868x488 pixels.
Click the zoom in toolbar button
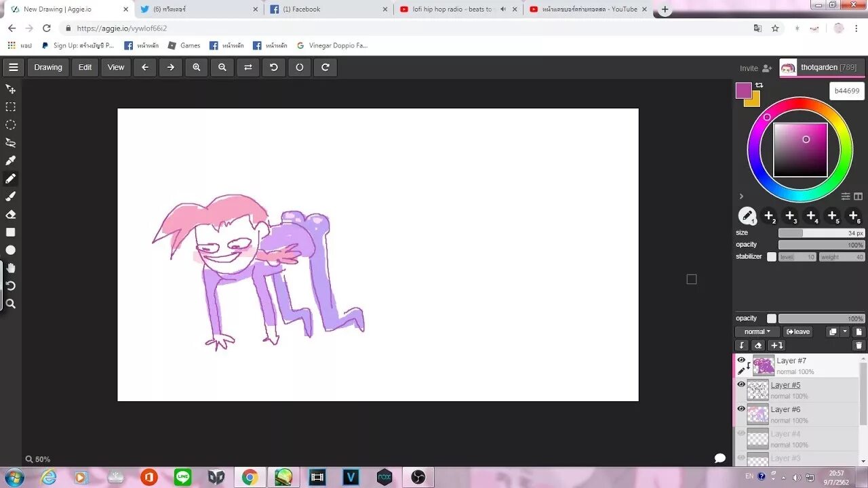(197, 67)
